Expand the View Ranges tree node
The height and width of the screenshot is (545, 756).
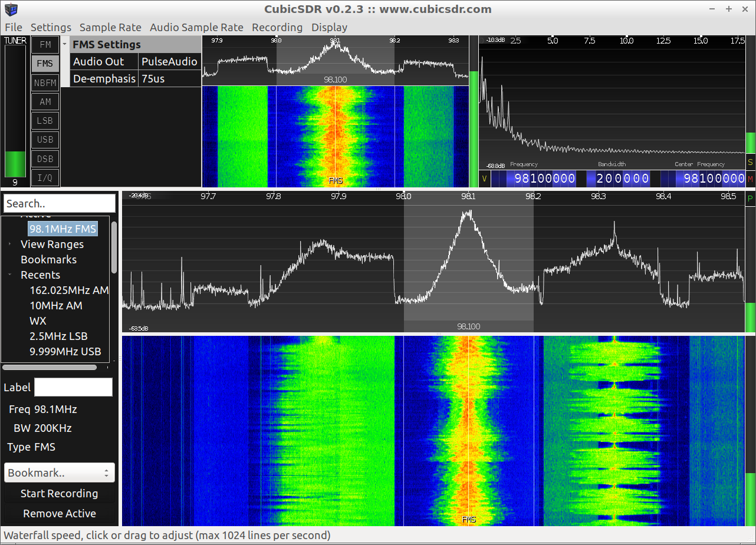click(10, 244)
